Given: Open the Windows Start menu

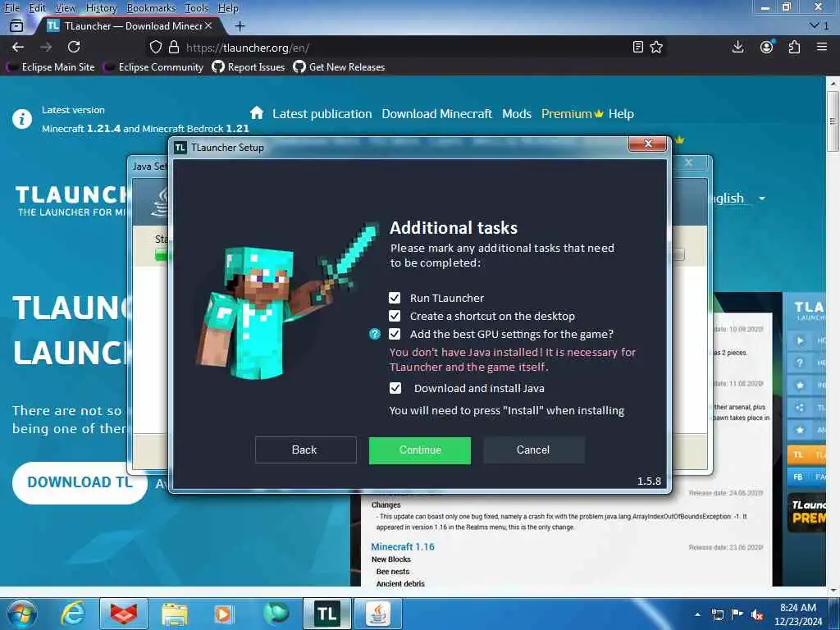Looking at the screenshot, I should [21, 614].
